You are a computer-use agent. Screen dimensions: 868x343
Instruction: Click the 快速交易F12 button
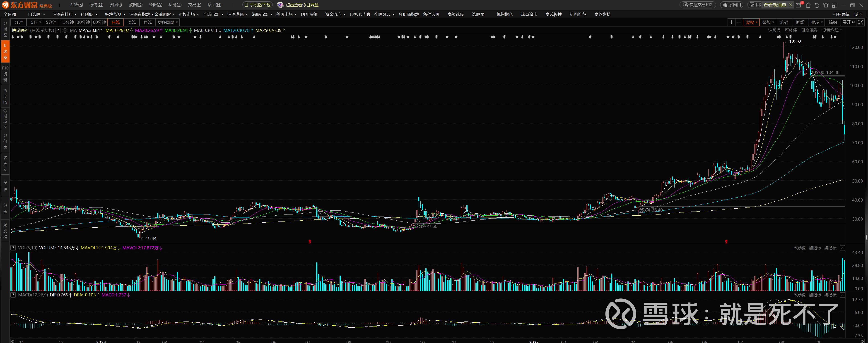tap(698, 5)
